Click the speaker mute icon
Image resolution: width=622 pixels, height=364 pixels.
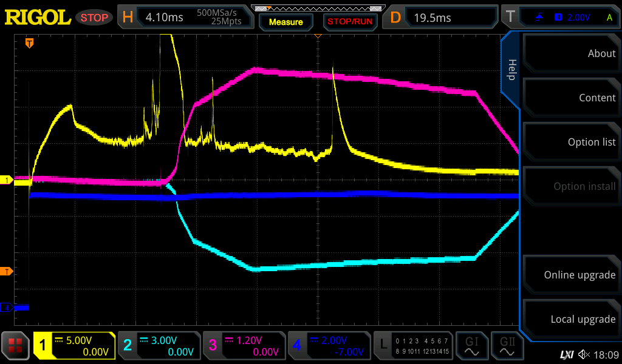pyautogui.click(x=584, y=354)
